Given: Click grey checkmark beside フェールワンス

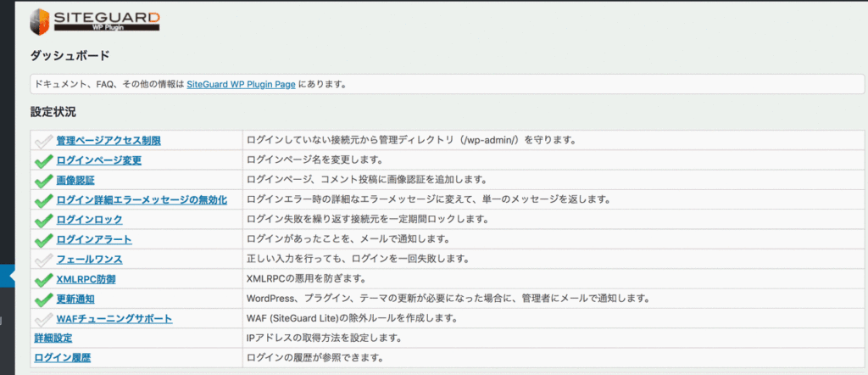Looking at the screenshot, I should (x=44, y=260).
